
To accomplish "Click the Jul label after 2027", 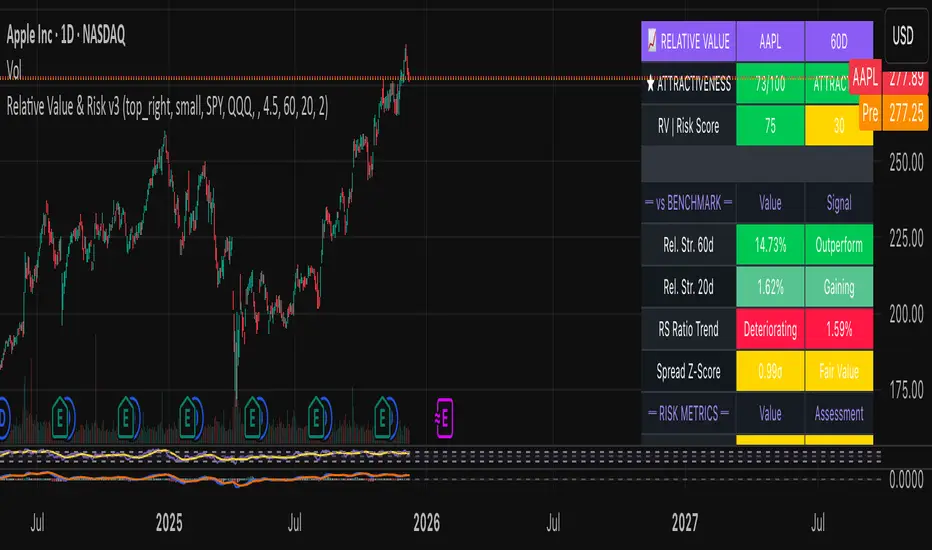I will tap(818, 523).
